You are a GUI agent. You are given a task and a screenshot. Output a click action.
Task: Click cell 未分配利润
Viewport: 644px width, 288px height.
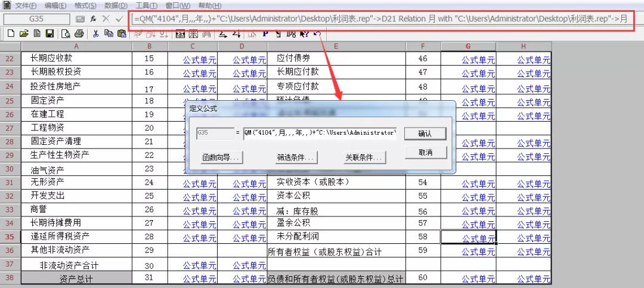[336, 237]
